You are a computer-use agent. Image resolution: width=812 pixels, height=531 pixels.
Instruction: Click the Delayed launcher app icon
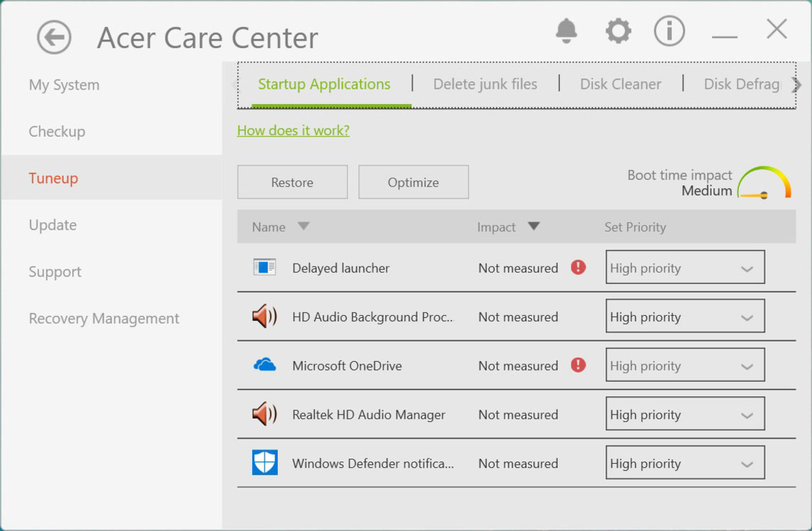point(264,267)
